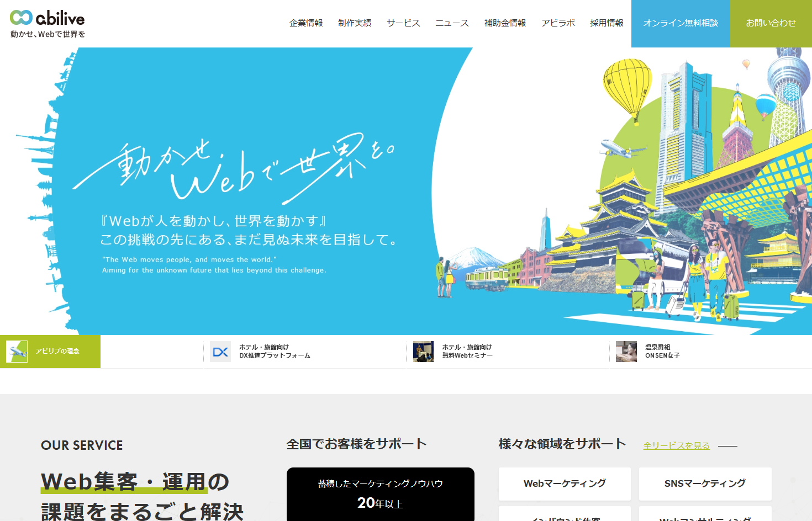Open the free Web seminar thumbnail
The width and height of the screenshot is (812, 521).
point(423,352)
